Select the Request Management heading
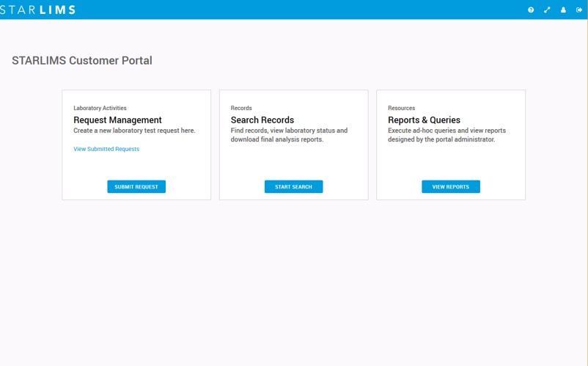 (117, 120)
